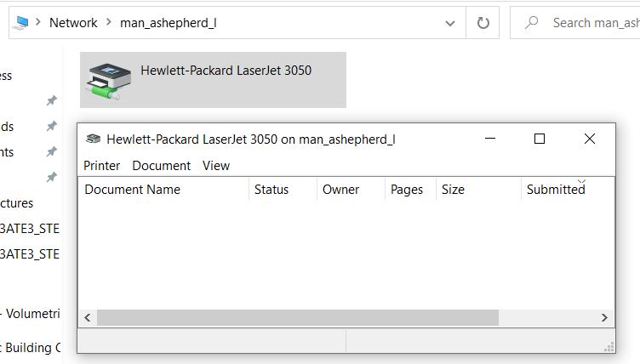Click the second pin icon in sidebar

tap(51, 127)
